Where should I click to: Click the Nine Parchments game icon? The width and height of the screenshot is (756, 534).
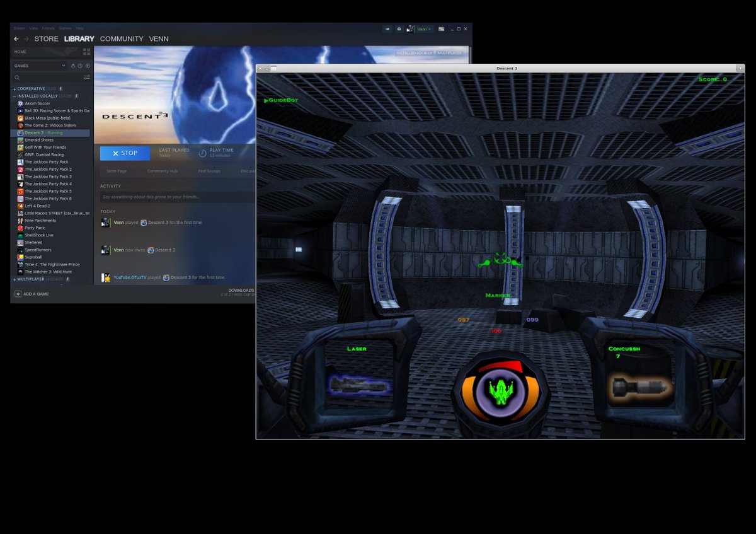pos(20,221)
